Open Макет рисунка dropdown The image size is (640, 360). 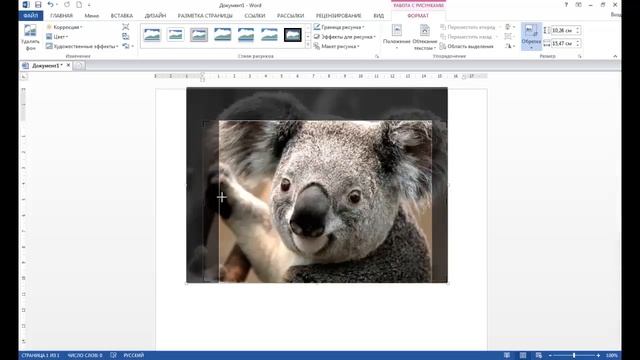pyautogui.click(x=337, y=47)
